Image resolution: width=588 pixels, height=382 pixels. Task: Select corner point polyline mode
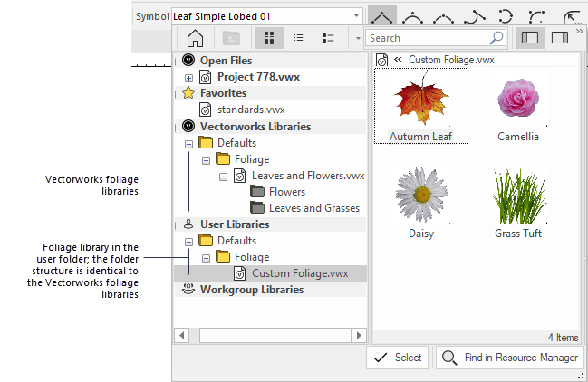[381, 16]
